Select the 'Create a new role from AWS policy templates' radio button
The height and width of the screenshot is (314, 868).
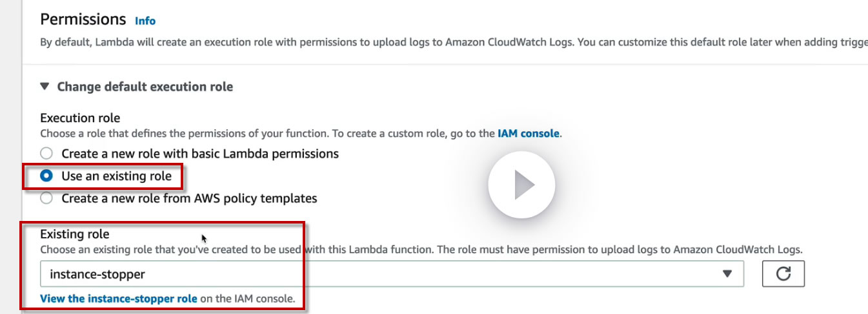[46, 198]
